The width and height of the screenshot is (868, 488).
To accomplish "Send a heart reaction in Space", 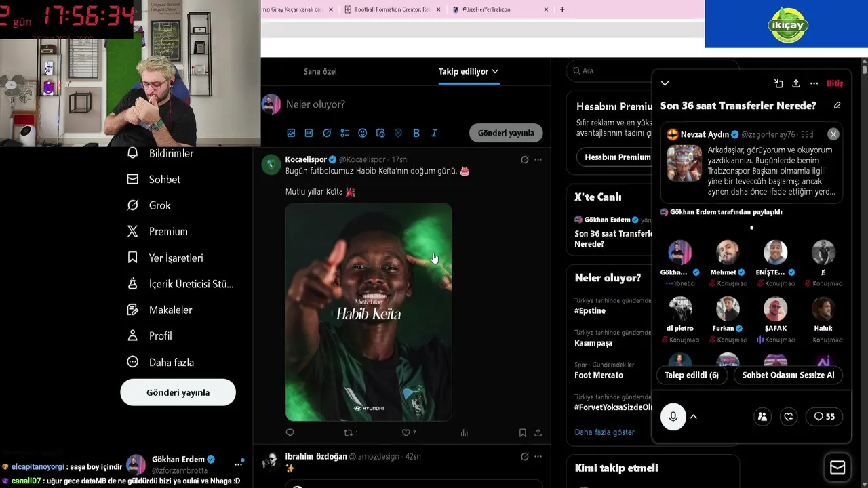I will pos(789,417).
